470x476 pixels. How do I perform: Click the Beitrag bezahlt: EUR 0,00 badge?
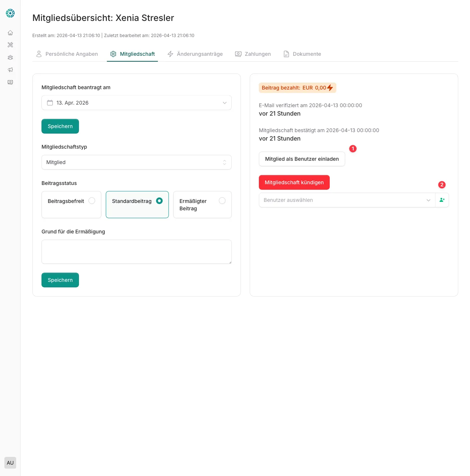coord(297,88)
